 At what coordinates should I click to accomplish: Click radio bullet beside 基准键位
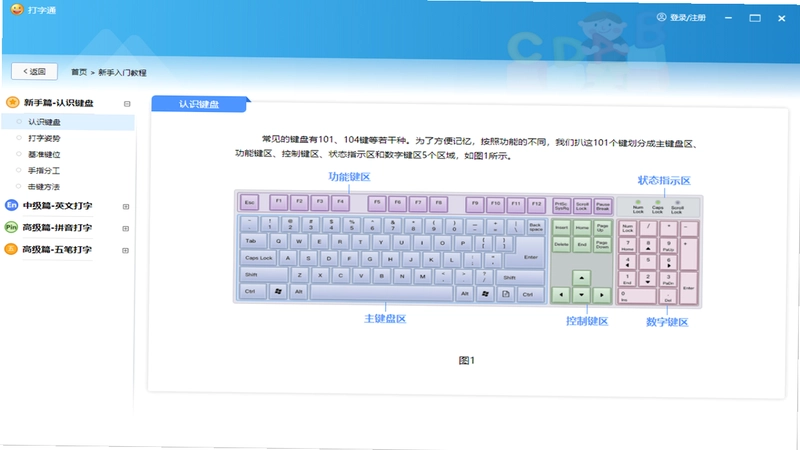coord(19,154)
